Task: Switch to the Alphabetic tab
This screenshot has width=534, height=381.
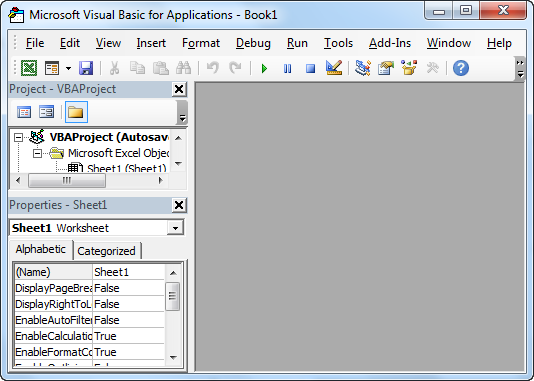Action: tap(41, 249)
